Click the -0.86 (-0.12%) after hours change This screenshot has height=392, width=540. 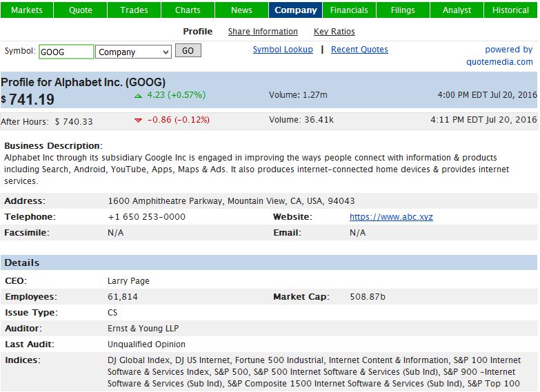click(x=179, y=120)
